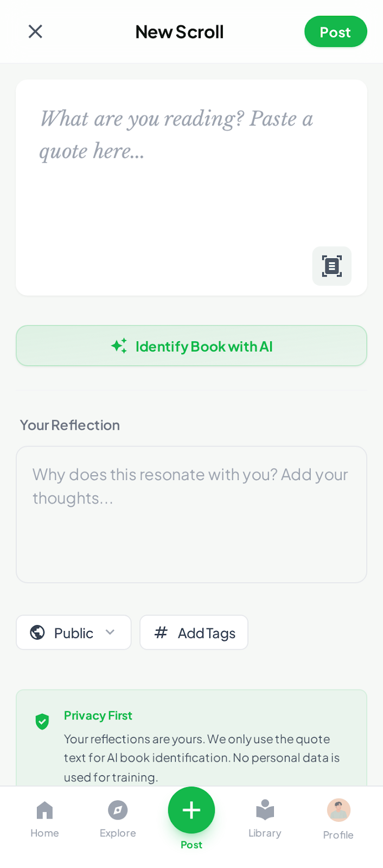The image size is (383, 868).
Task: Click the sparkle icon on Identify Book
Action: pos(119,346)
